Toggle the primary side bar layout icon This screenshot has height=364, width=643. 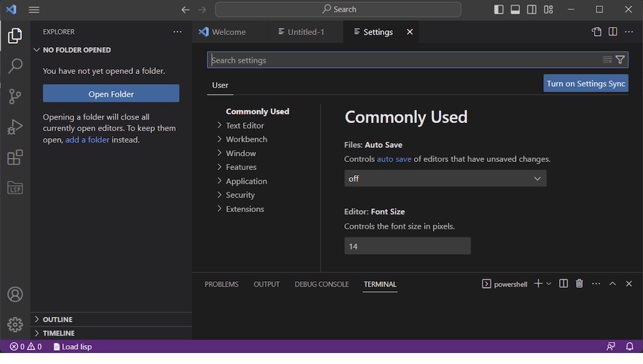[x=499, y=9]
